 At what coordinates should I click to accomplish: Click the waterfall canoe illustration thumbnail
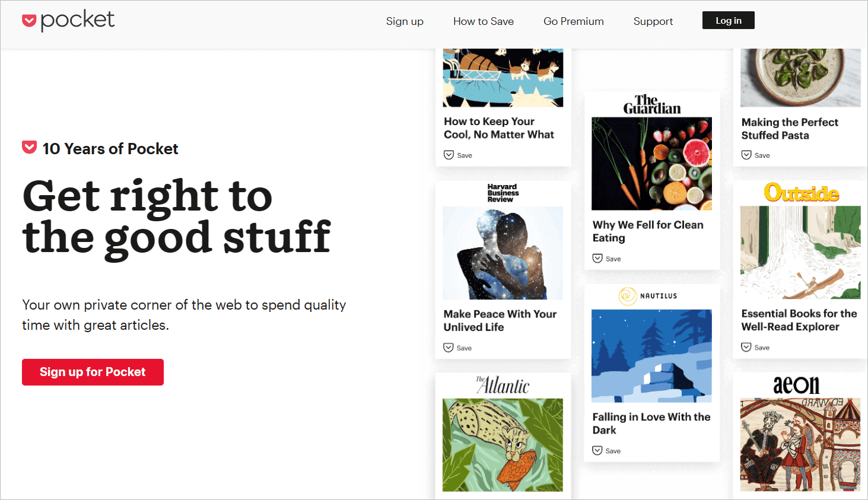[800, 252]
